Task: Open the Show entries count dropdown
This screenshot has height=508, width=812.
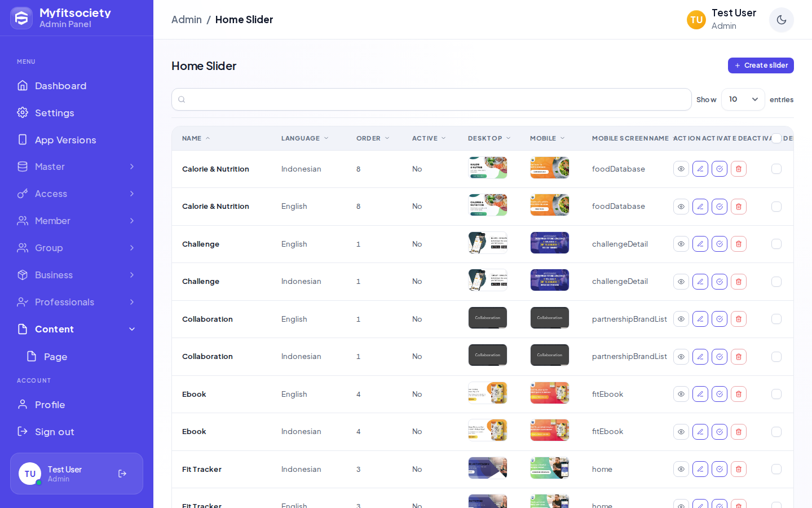Action: 743,99
